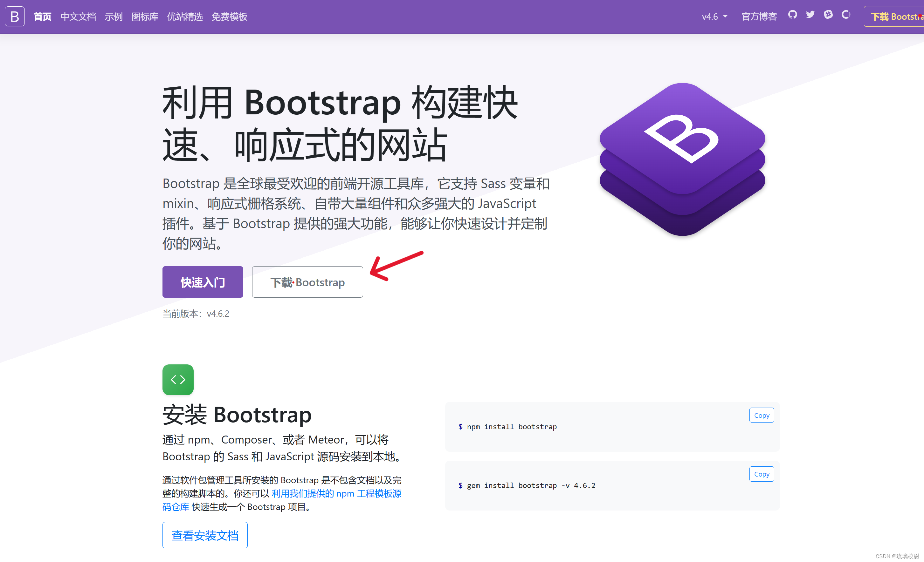
Task: Open the Slack icon link
Action: pos(828,15)
